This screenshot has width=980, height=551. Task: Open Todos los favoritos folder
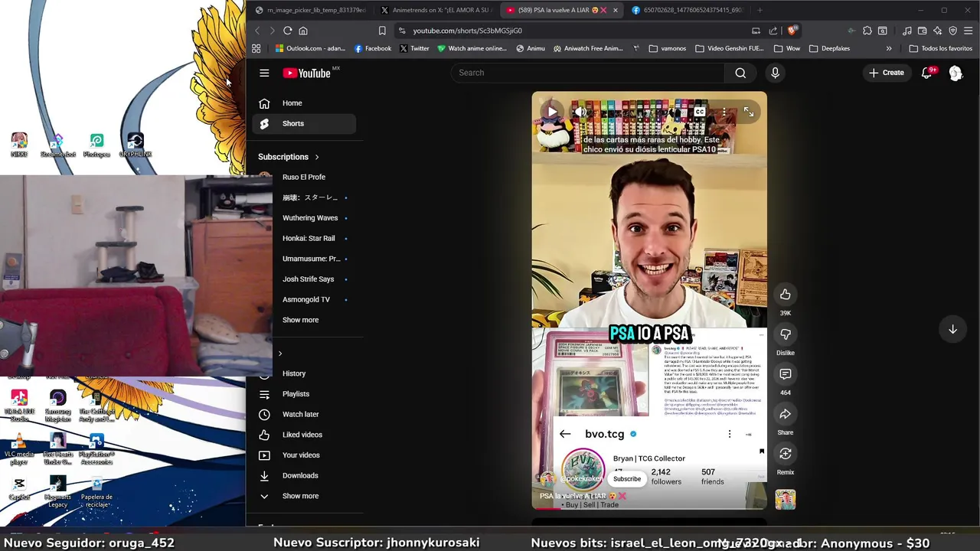[x=940, y=48]
